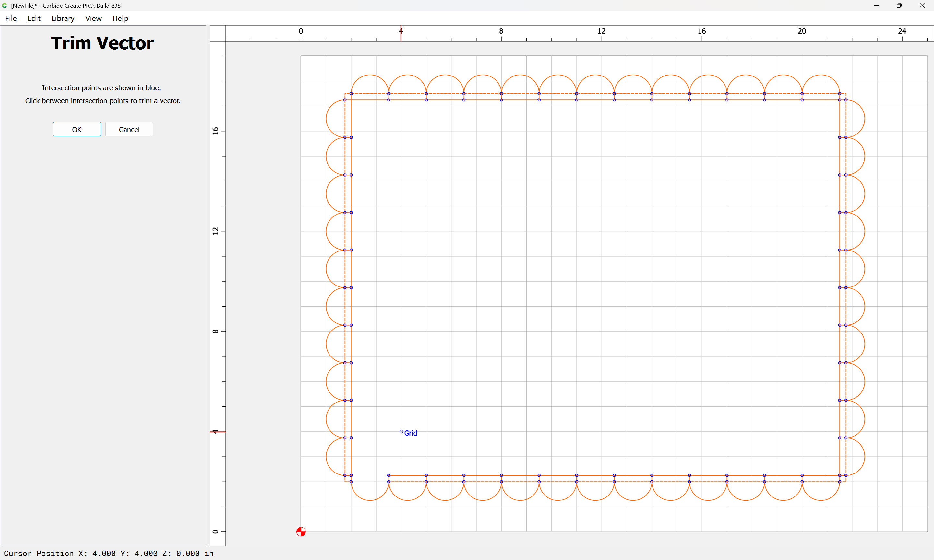The image size is (934, 560).
Task: Trim the rightmost scallop arc on bottom row
Action: 821,500
